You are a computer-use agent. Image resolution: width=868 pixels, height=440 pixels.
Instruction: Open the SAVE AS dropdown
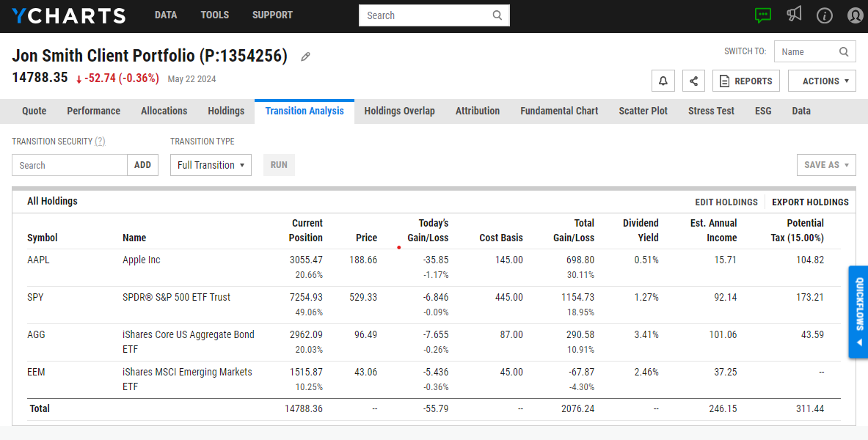click(826, 165)
